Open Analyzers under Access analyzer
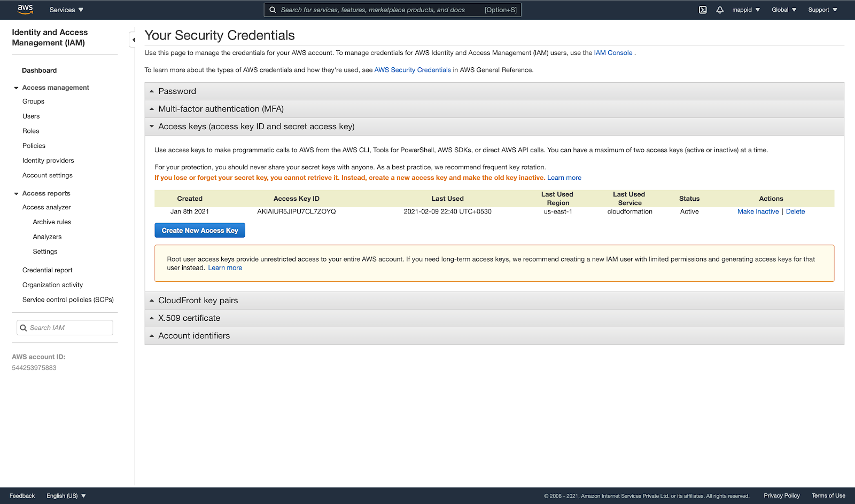Viewport: 855px width, 504px height. point(47,237)
